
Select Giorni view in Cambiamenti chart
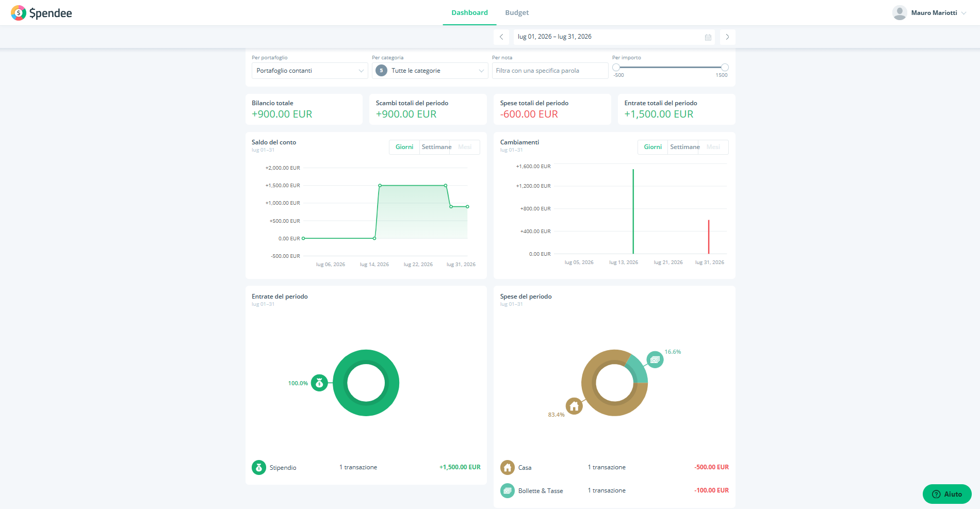coord(653,147)
